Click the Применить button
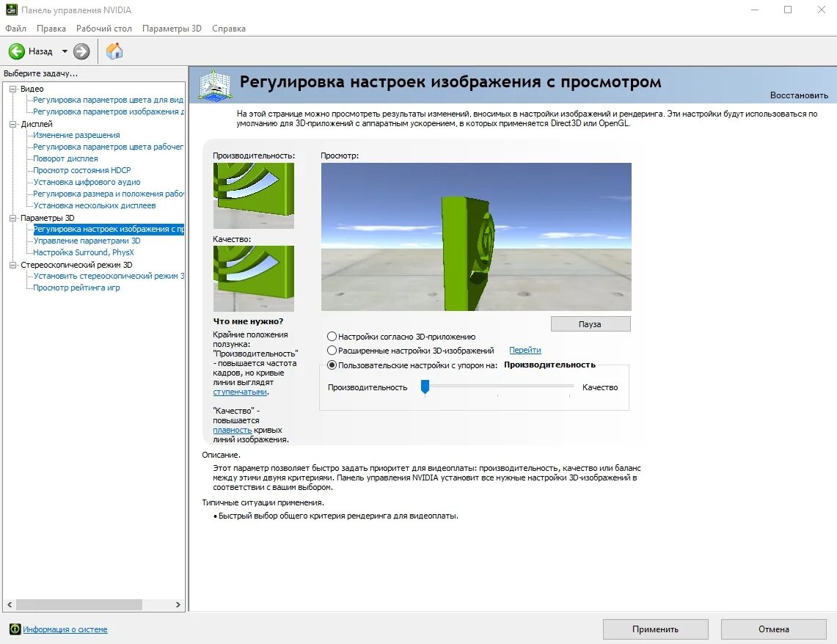Viewport: 837px width, 644px height. point(656,629)
